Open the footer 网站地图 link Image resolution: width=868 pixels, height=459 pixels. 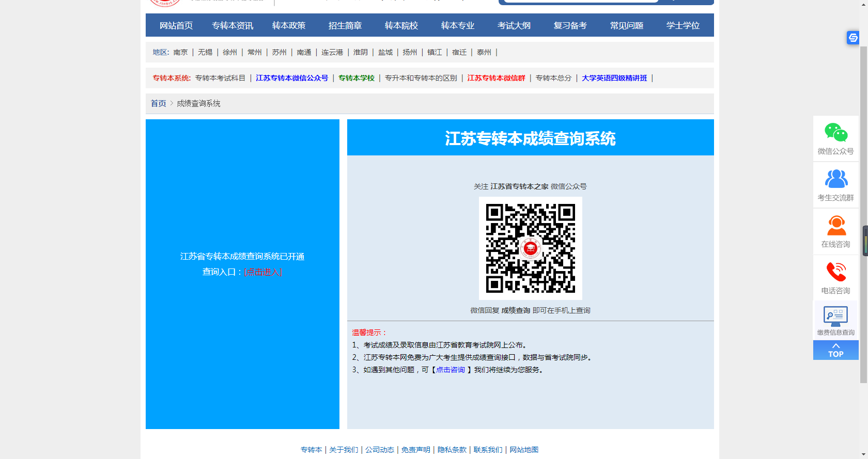point(524,450)
